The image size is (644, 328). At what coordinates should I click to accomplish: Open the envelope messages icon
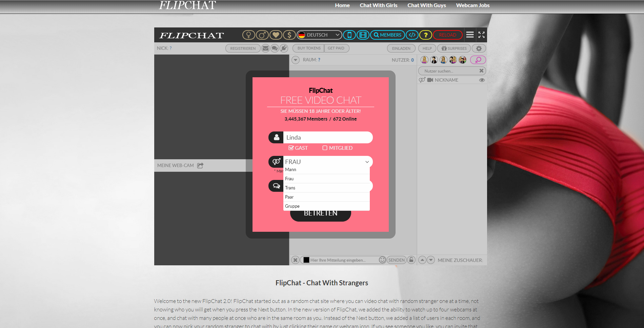(x=266, y=48)
